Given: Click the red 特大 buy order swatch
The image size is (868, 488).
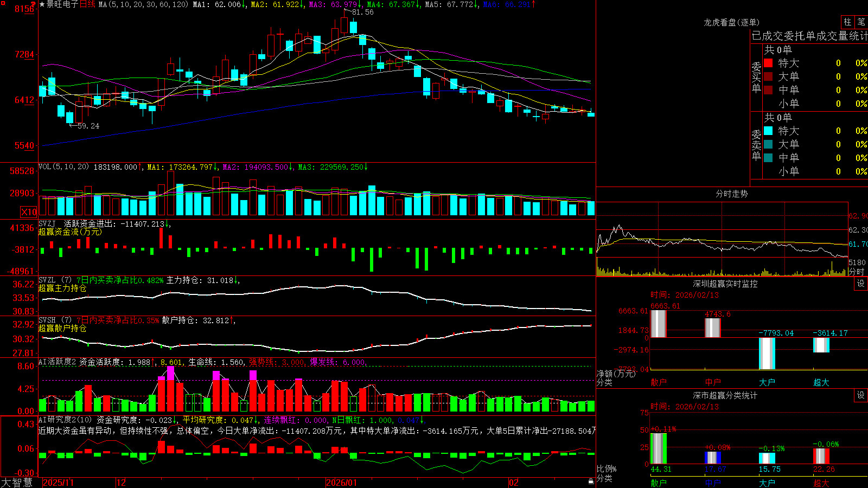Looking at the screenshot, I should (768, 63).
